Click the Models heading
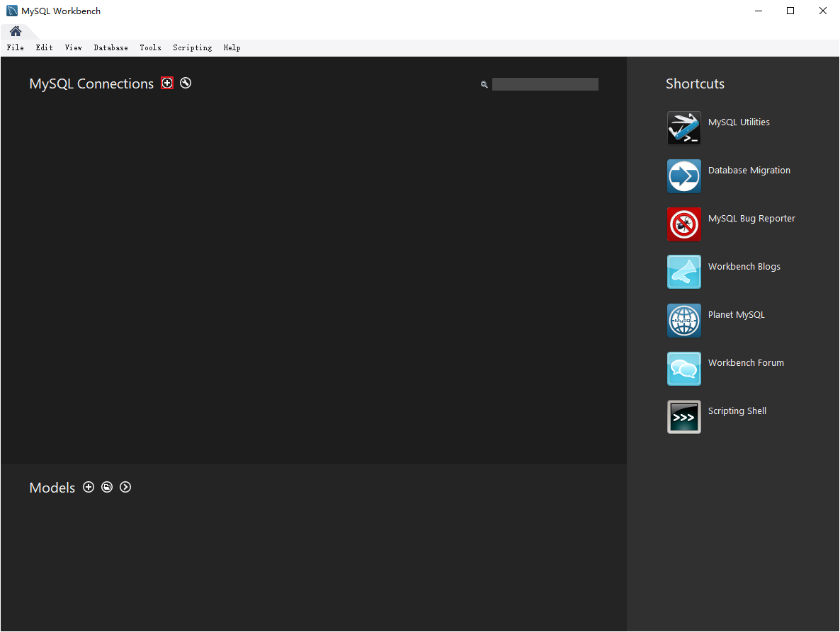Image resolution: width=840 pixels, height=632 pixels. 52,488
